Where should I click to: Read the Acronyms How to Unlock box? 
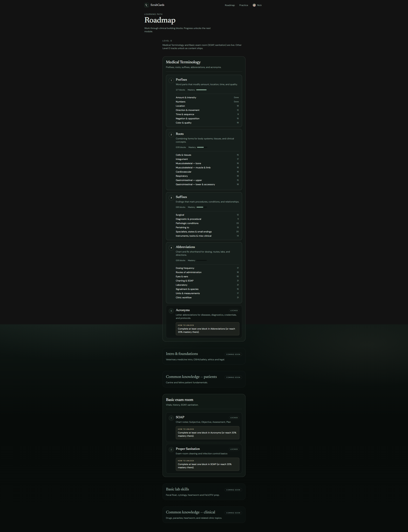coord(207,329)
